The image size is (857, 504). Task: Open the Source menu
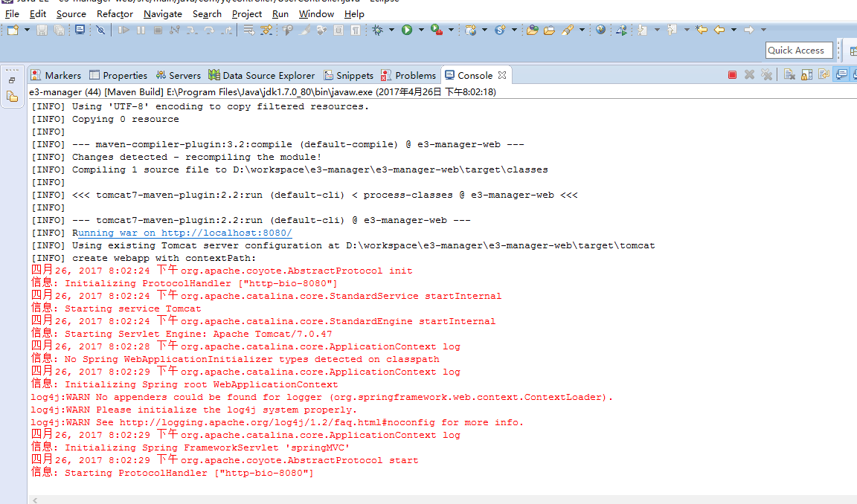pyautogui.click(x=71, y=14)
